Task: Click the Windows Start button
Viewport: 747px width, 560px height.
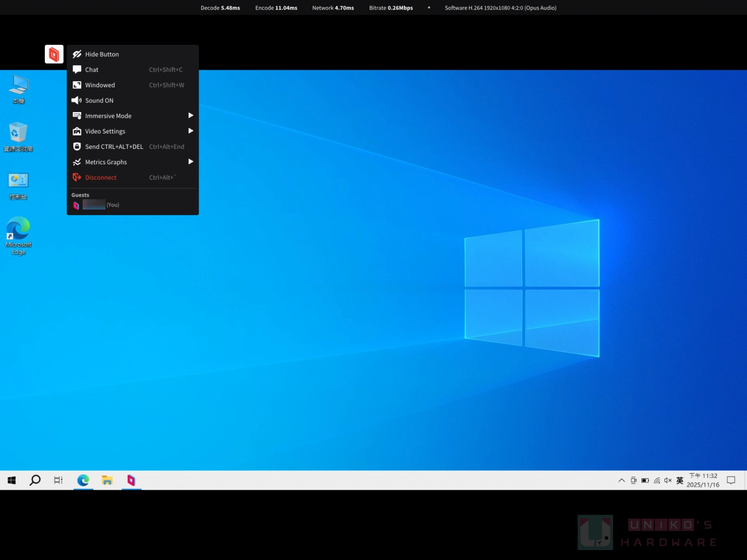Action: click(12, 480)
